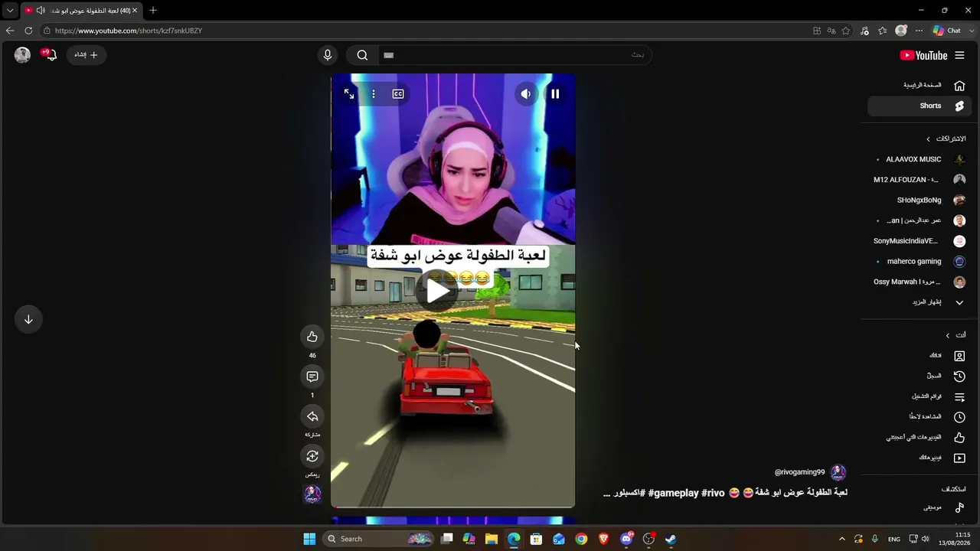Open SonyMusicIndiaVE channel subscription
The image size is (980, 551).
(x=920, y=241)
